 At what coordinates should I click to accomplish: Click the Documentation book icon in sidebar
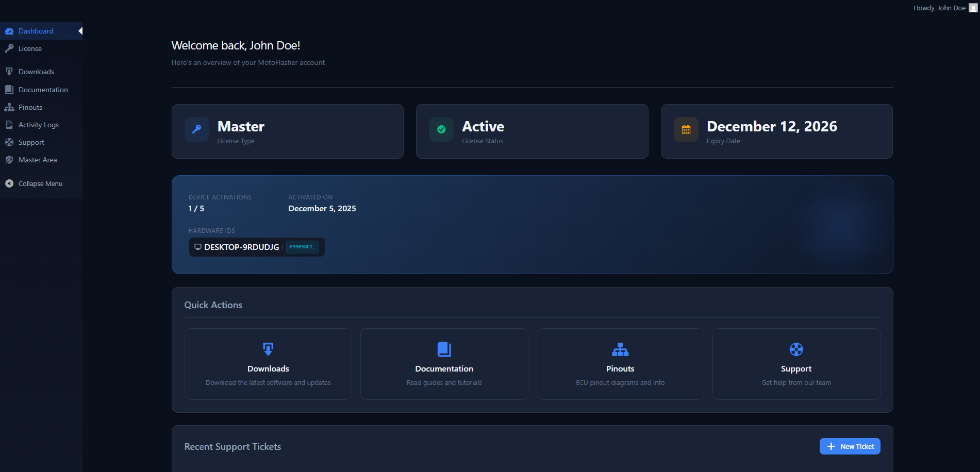tap(9, 90)
